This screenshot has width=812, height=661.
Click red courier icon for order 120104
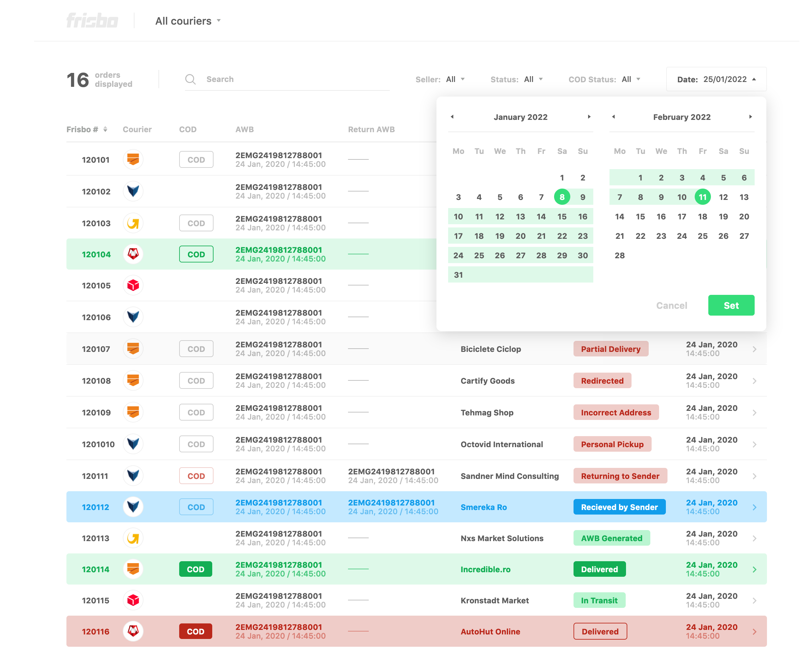pyautogui.click(x=133, y=254)
